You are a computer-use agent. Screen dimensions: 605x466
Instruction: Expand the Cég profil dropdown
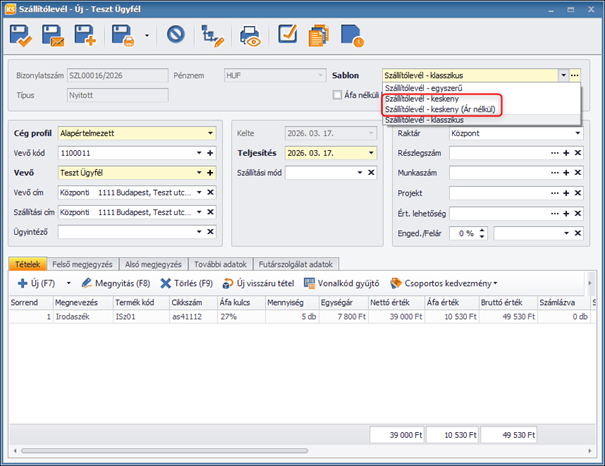[x=210, y=133]
